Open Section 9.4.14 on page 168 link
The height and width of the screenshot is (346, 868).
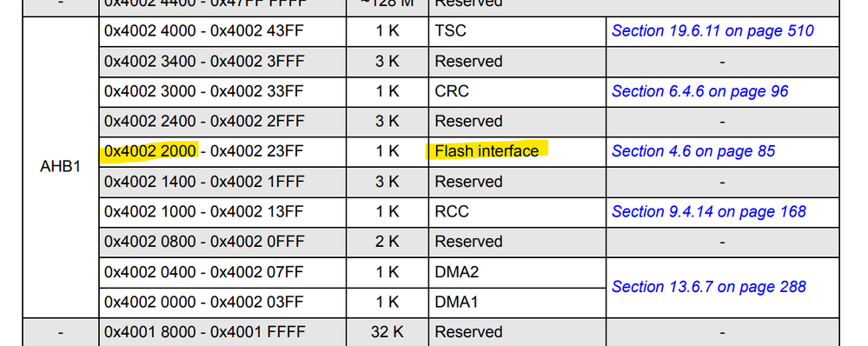click(709, 211)
